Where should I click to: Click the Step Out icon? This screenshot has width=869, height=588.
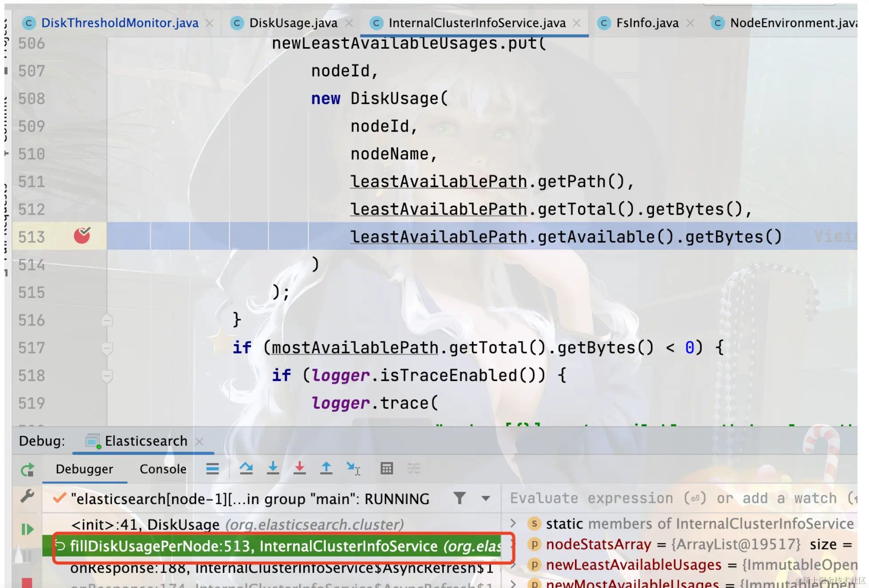coord(326,468)
